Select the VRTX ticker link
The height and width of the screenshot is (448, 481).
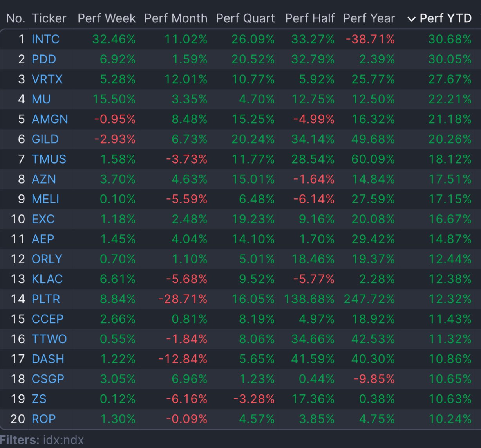point(47,79)
